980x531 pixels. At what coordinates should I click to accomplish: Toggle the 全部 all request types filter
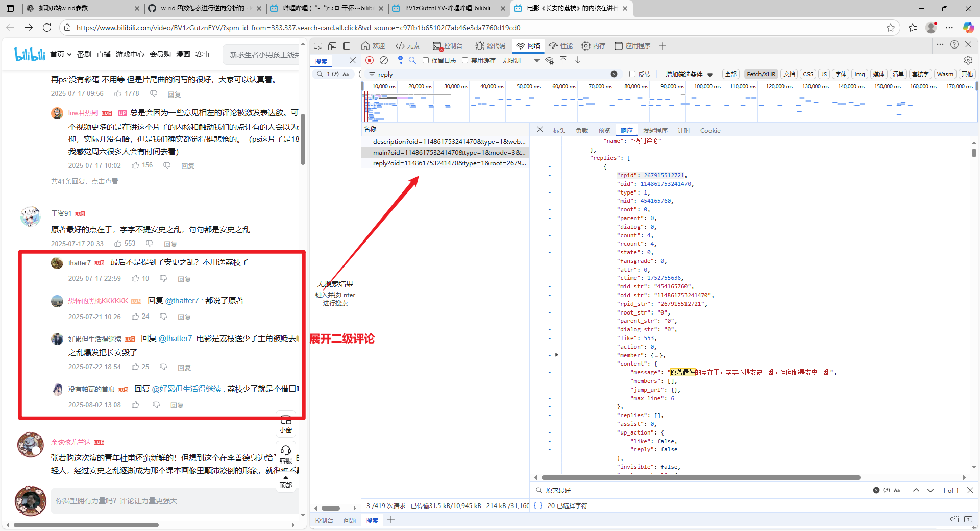tap(731, 74)
